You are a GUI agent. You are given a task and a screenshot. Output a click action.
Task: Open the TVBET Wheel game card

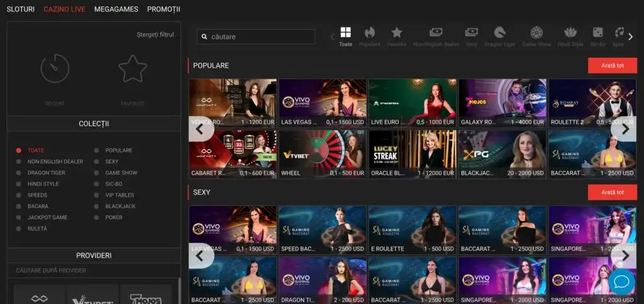tap(323, 155)
